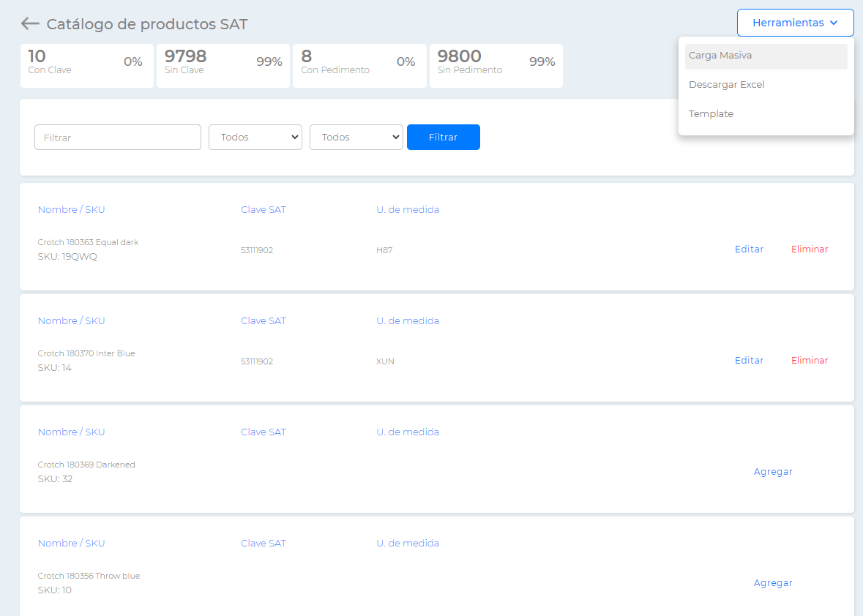Choose Descargar Excel menu option

766,85
